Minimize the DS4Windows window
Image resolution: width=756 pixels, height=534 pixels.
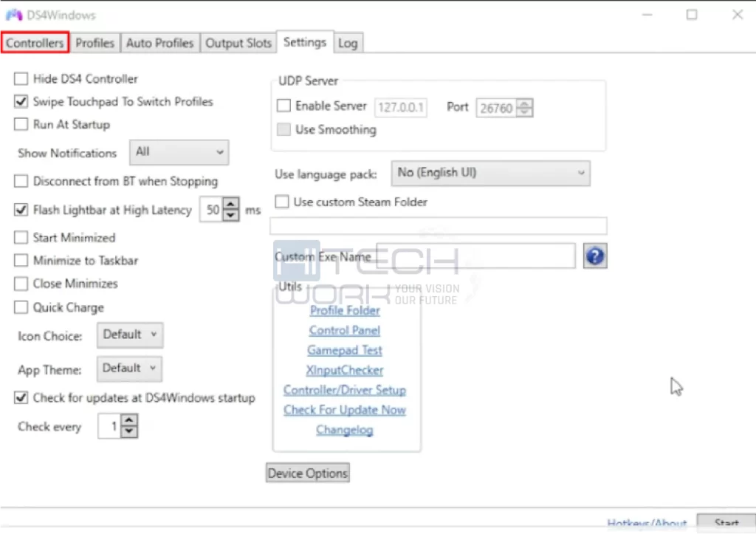(x=647, y=15)
